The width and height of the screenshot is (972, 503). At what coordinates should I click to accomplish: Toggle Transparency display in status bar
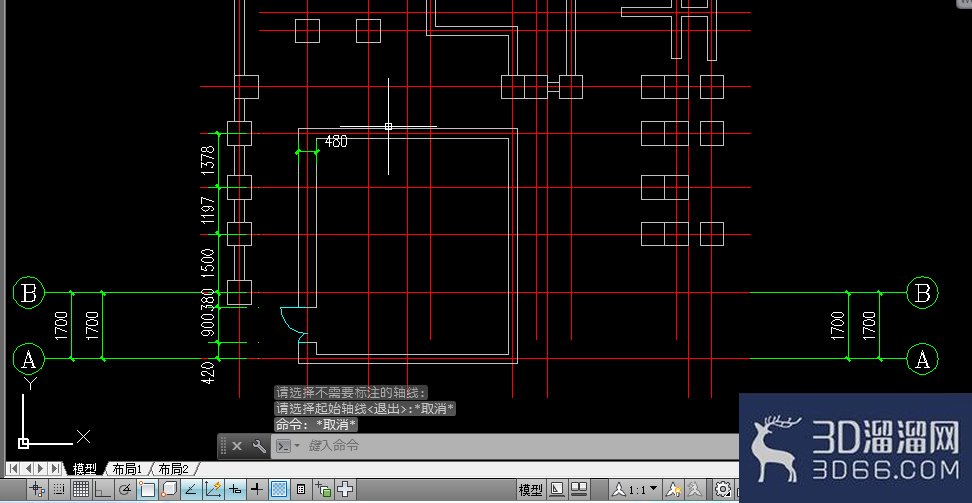[x=280, y=489]
